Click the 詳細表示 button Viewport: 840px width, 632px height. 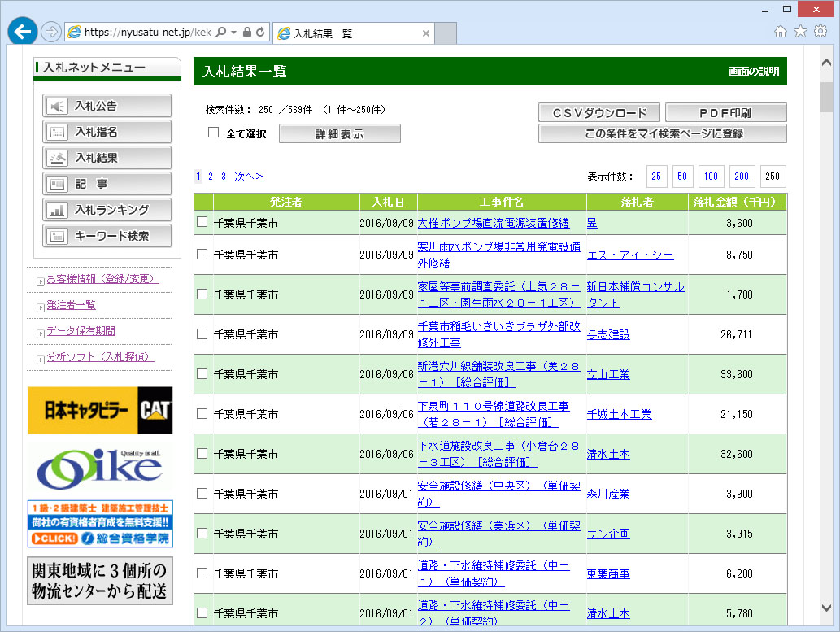tap(340, 134)
